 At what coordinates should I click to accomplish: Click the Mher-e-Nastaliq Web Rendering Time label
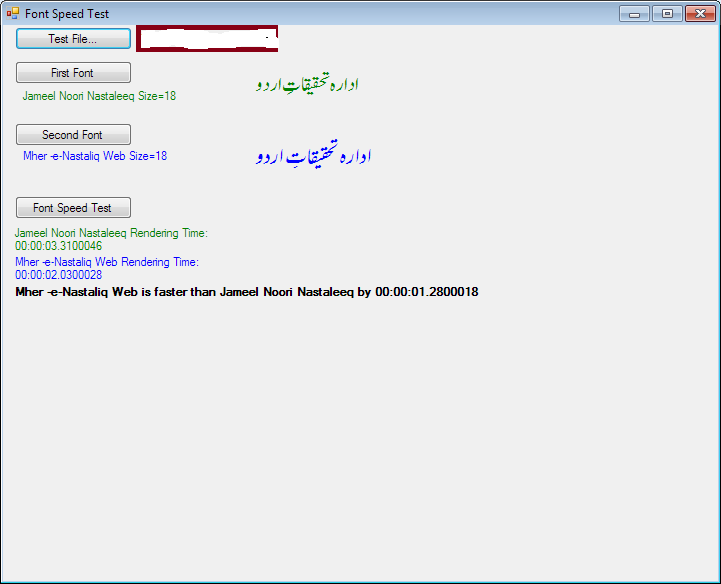[x=107, y=262]
